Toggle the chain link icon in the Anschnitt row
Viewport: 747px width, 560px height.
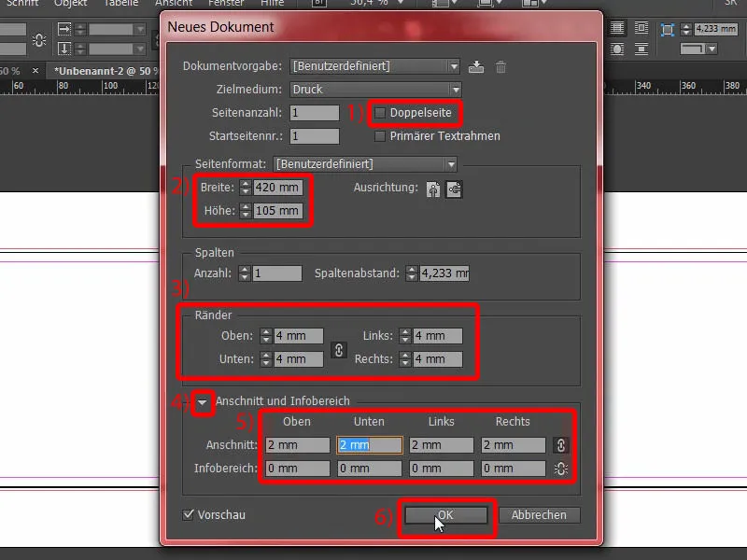point(561,445)
